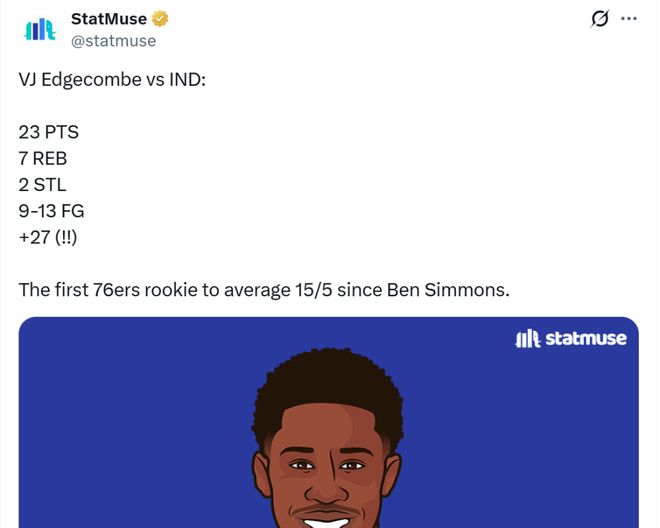The width and height of the screenshot is (660, 528).
Task: Open the StatMuse profile avatar
Action: [x=40, y=30]
